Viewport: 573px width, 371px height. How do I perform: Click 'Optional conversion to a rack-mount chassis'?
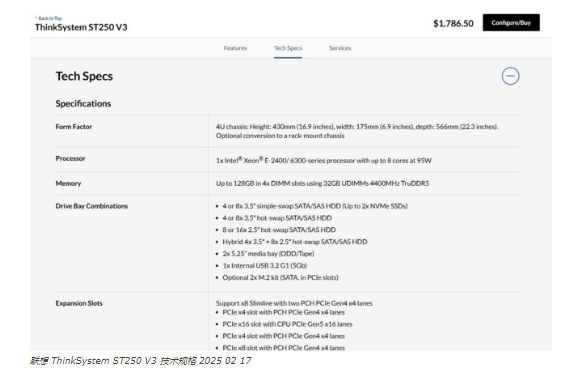coord(280,136)
